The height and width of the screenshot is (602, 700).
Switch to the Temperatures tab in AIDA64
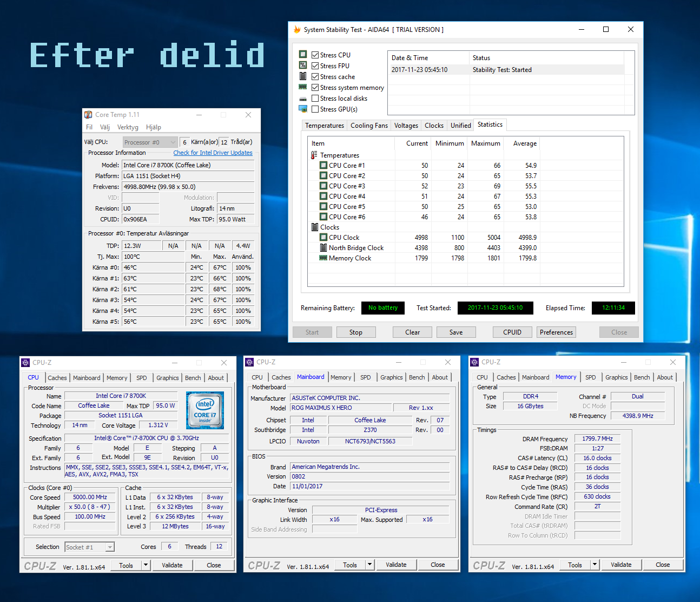(x=325, y=126)
